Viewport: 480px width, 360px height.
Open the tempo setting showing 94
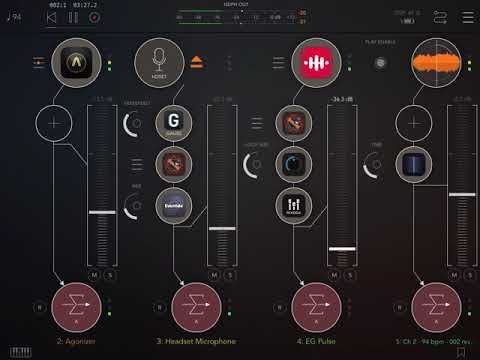pyautogui.click(x=14, y=17)
